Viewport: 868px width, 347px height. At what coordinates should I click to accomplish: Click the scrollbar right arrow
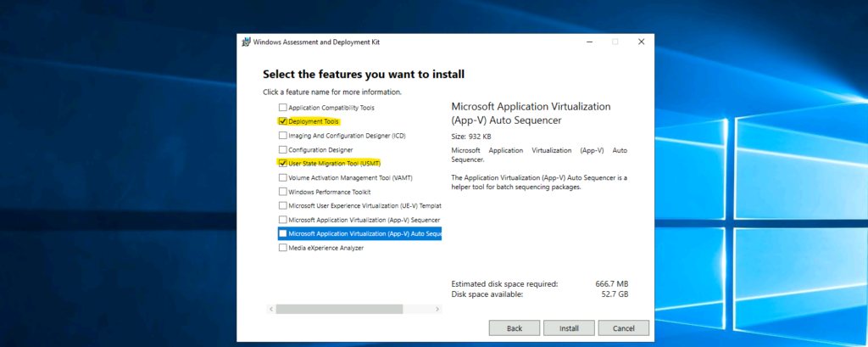point(437,309)
